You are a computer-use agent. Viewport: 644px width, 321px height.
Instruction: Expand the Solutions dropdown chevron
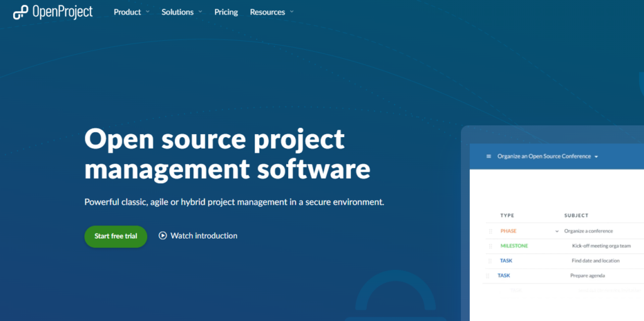200,11
